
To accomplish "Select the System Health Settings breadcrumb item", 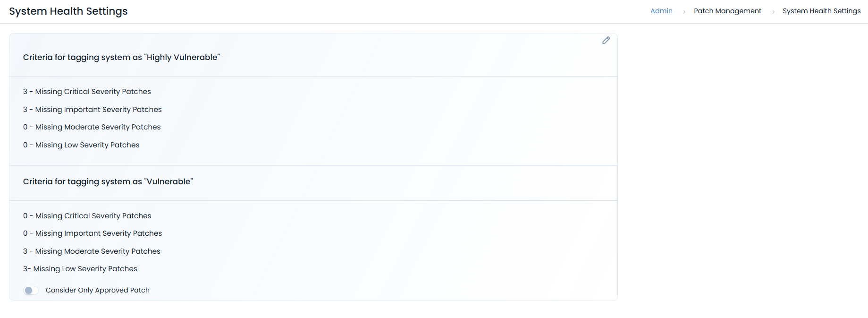I will [822, 10].
